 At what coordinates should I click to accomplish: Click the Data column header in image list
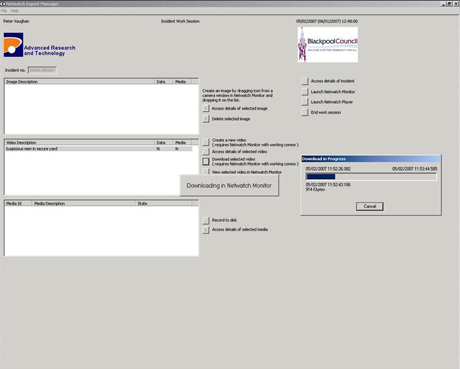[164, 82]
